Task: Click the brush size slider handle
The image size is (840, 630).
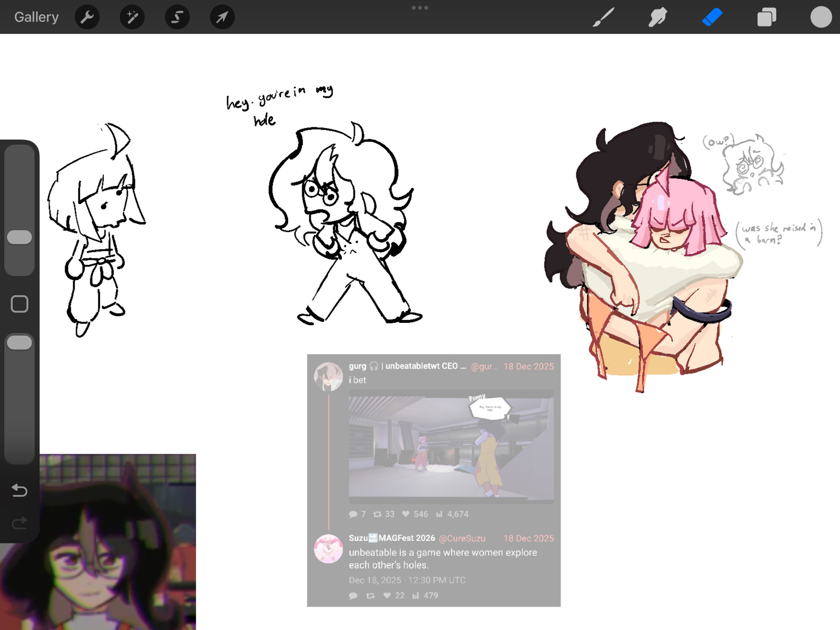Action: click(19, 237)
